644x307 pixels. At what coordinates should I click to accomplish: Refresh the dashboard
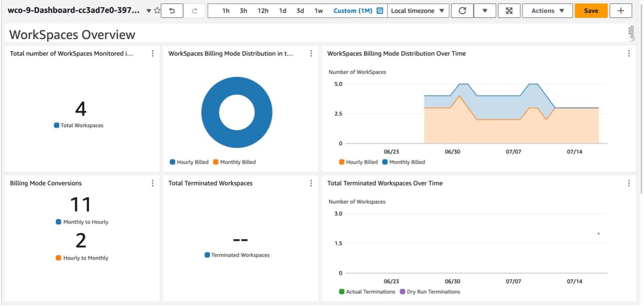point(462,11)
